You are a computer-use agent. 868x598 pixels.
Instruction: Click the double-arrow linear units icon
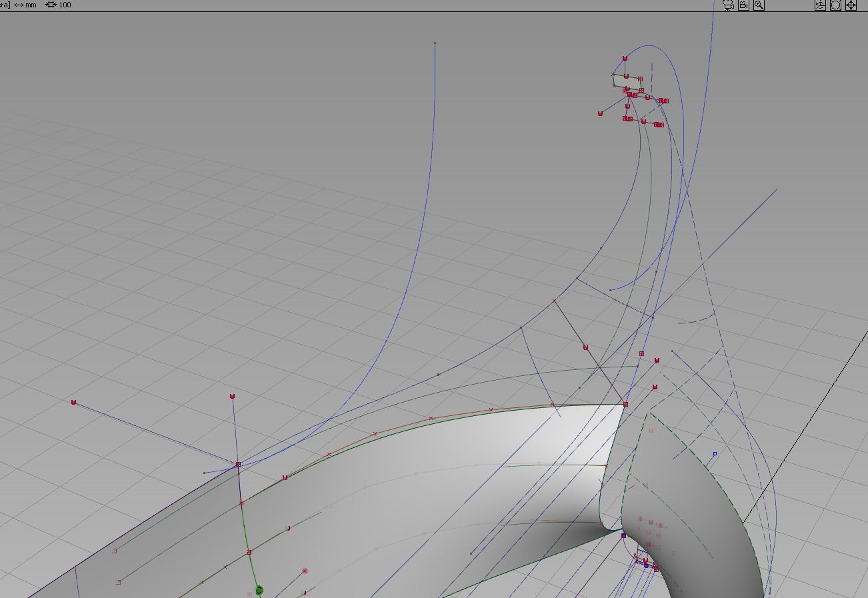[19, 5]
